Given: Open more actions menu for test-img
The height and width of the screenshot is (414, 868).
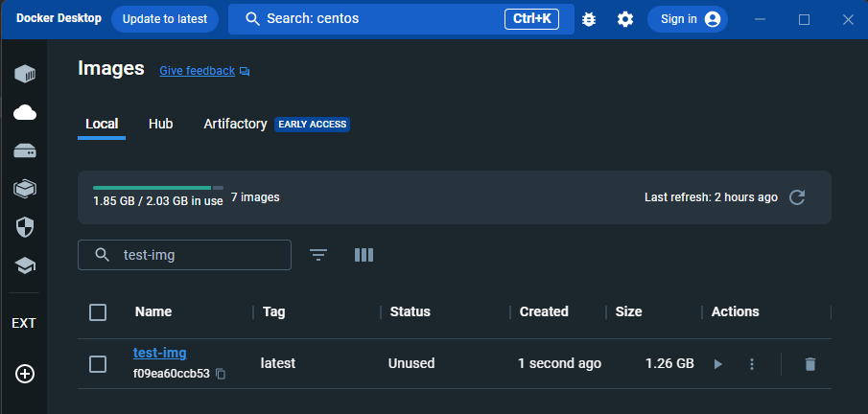Looking at the screenshot, I should 752,364.
